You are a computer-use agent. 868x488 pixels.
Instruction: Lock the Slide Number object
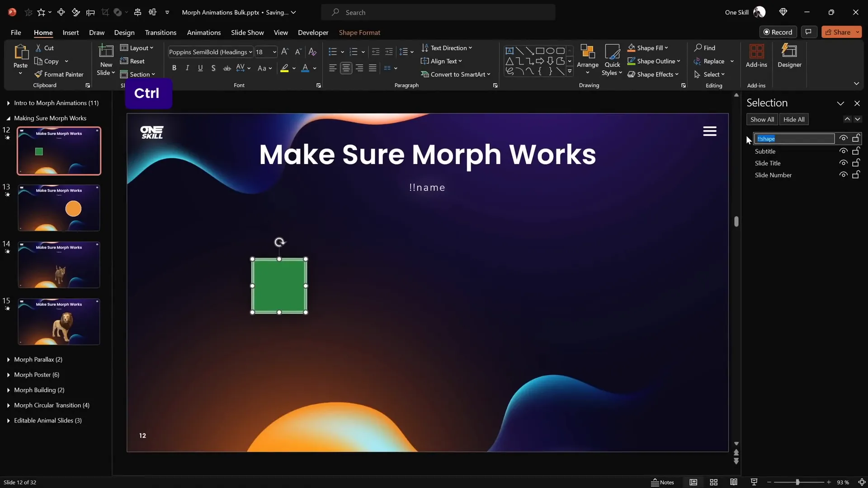[x=856, y=174]
